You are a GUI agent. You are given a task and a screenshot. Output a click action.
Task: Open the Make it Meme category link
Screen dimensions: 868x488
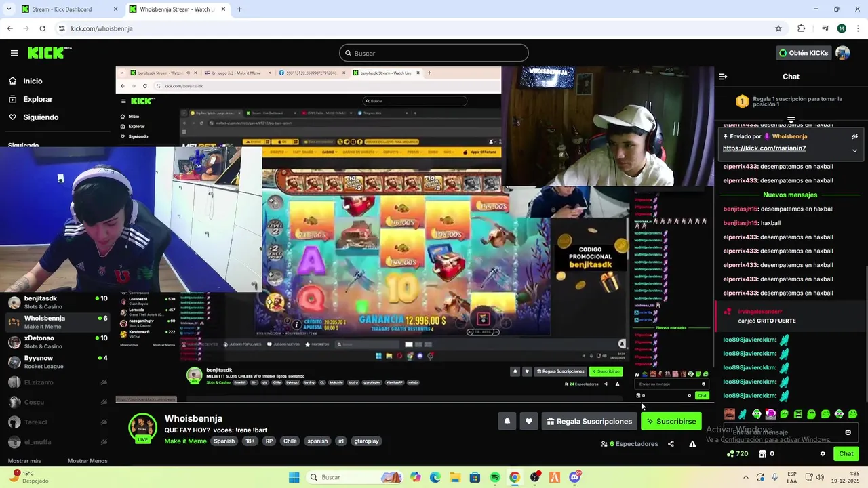pos(185,441)
